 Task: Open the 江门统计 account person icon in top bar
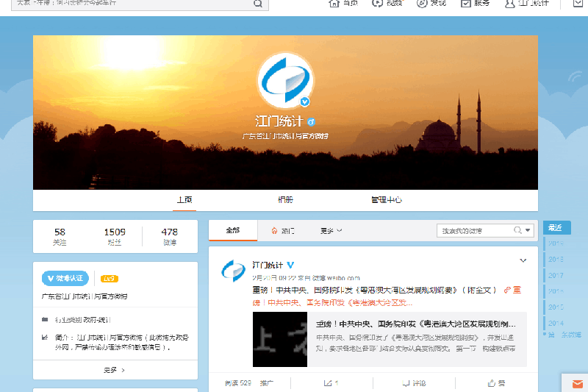tap(509, 4)
